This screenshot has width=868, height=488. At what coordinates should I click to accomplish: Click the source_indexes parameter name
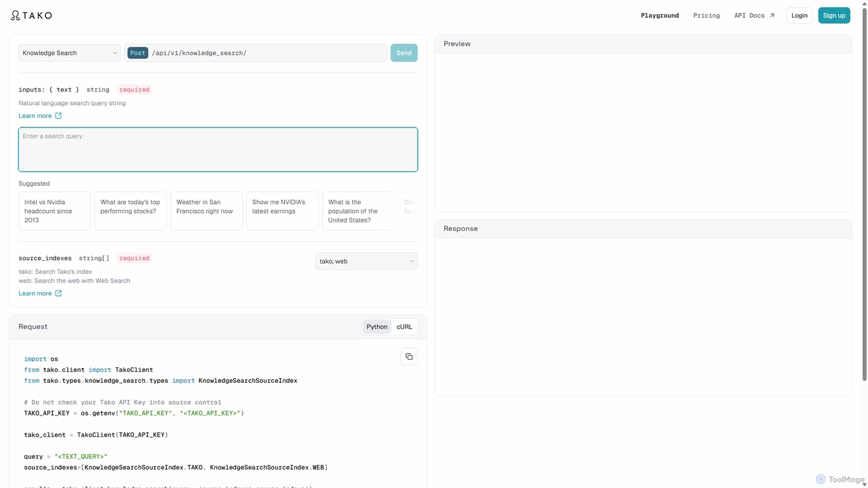point(45,258)
